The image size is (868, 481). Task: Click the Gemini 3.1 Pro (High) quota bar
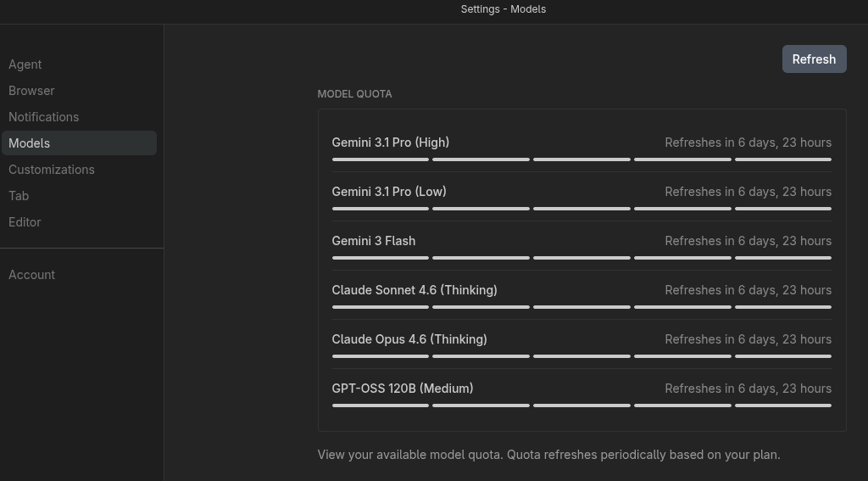point(581,159)
